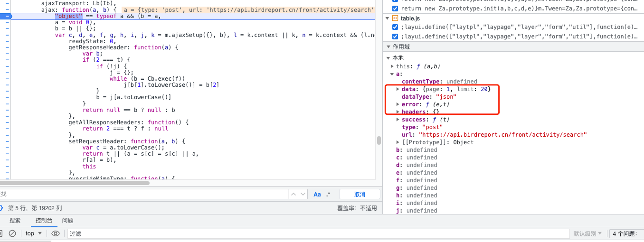Go to previous search result arrow
The height and width of the screenshot is (242, 644).
point(294,195)
